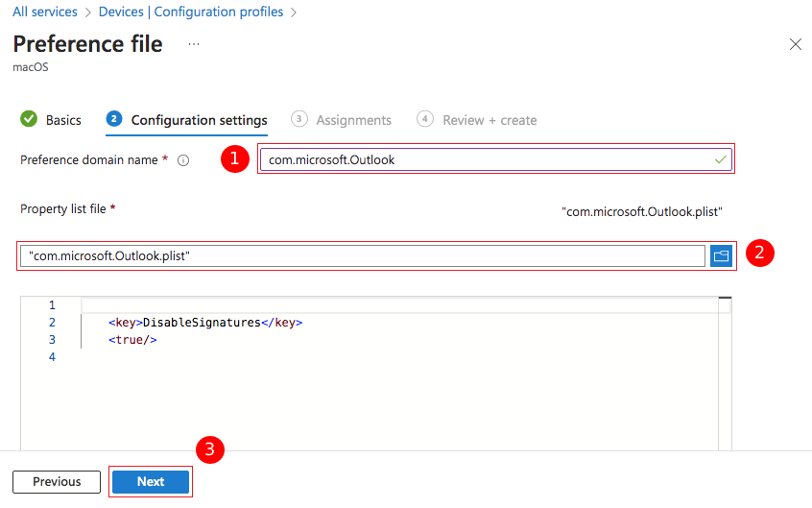Screen dimensions: 812x508
Task: Open the All services breadcrumb link
Action: point(45,12)
